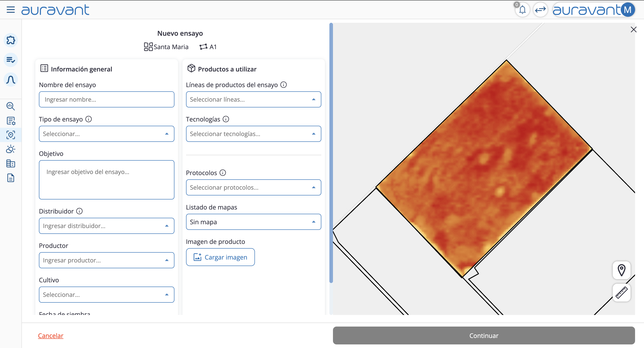Click the swap arrows icon
The width and height of the screenshot is (644, 348).
click(540, 10)
